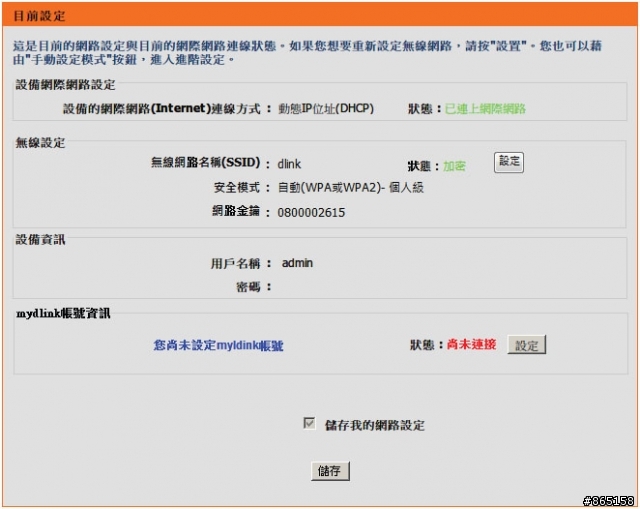Click the 設定 button beside wireless status
This screenshot has width=640, height=509.
[509, 162]
